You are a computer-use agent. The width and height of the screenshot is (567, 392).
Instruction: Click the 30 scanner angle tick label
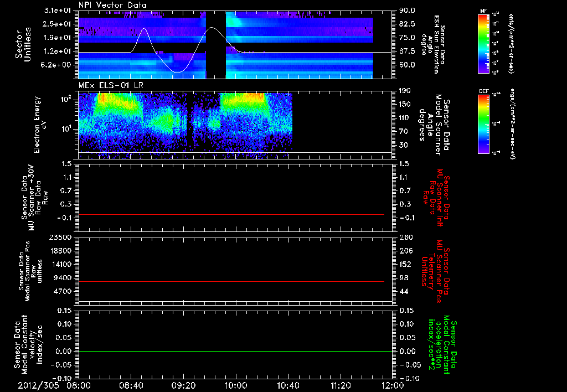click(403, 145)
